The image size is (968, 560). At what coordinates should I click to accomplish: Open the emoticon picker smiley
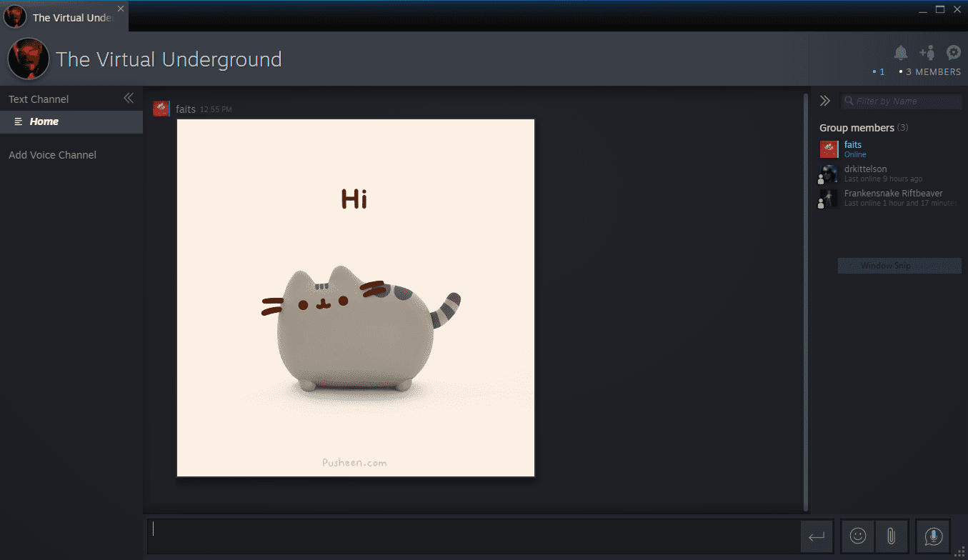click(858, 536)
